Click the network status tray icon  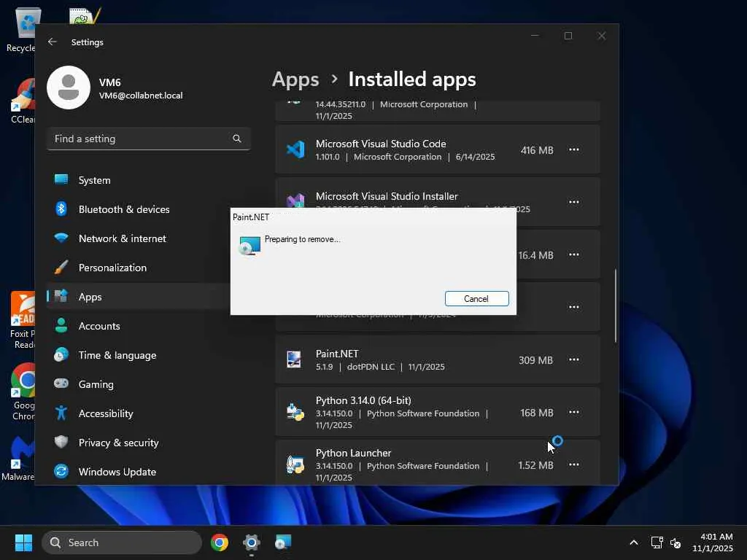(657, 542)
